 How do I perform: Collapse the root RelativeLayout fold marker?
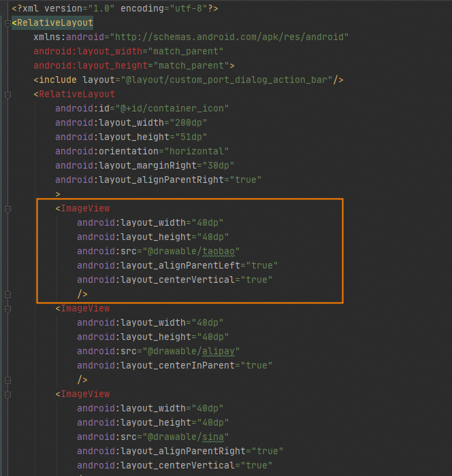pyautogui.click(x=8, y=23)
